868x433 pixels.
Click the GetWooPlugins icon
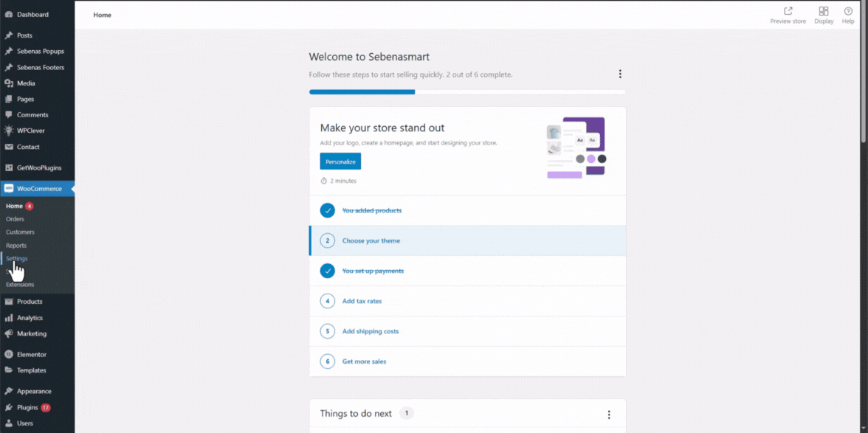click(x=9, y=167)
